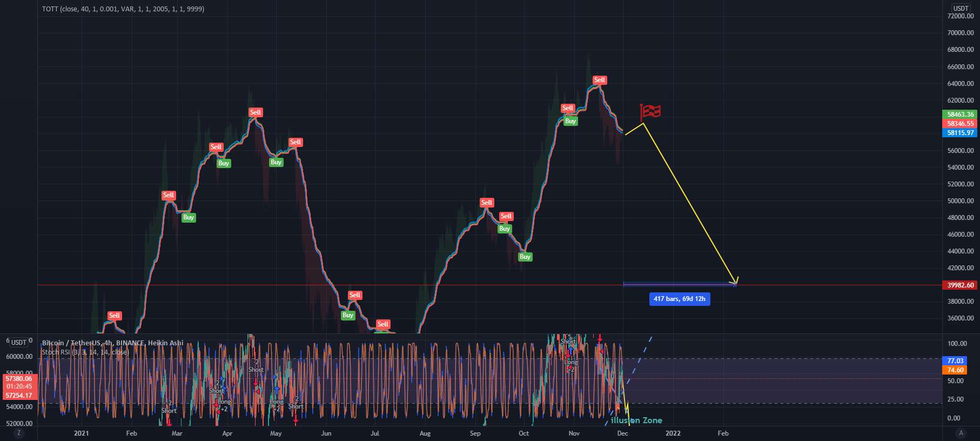Click the 'illusion Zone' text annotation
Viewport: 980px width, 441px height.
click(636, 420)
